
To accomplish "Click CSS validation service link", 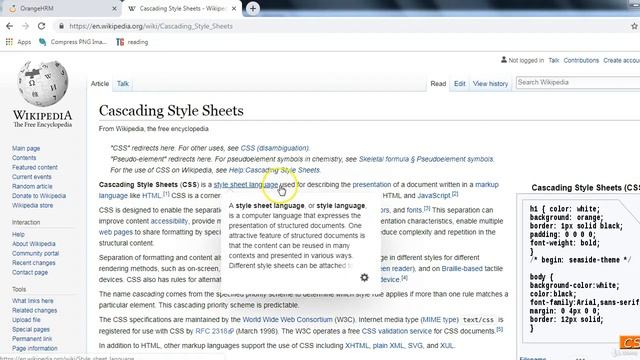I will pyautogui.click(x=396, y=331).
